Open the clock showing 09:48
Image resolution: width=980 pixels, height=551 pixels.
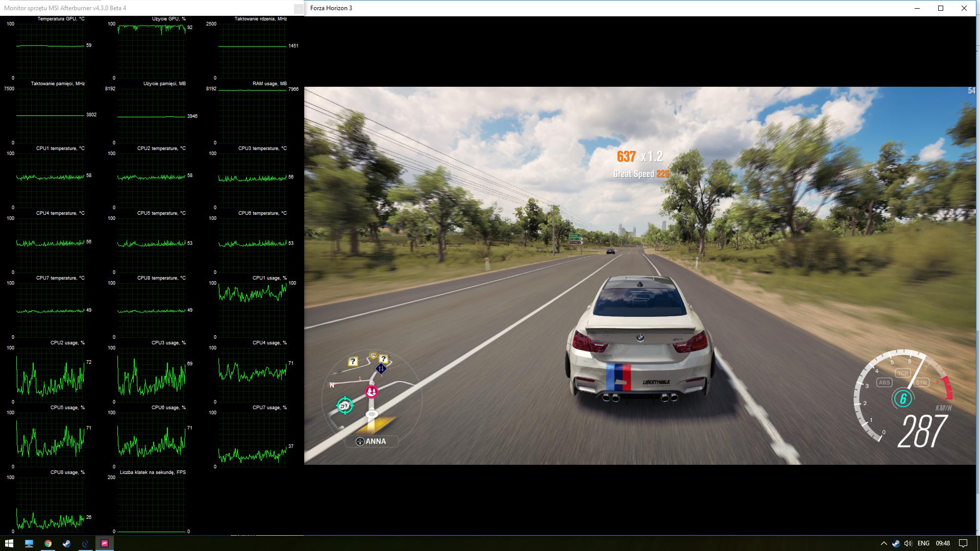click(943, 543)
